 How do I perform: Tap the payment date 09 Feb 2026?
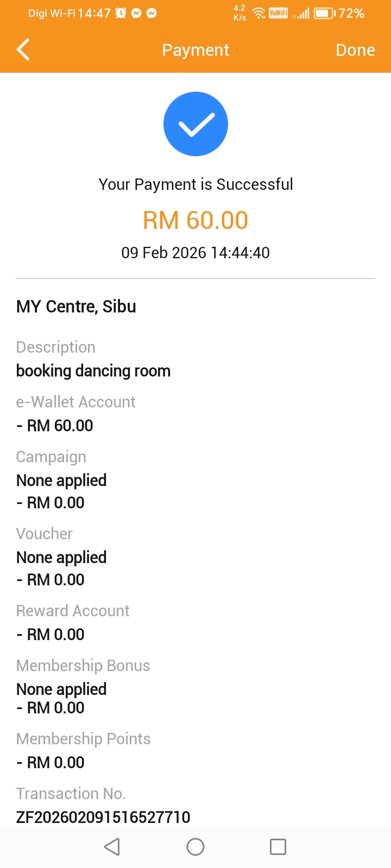coord(195,253)
